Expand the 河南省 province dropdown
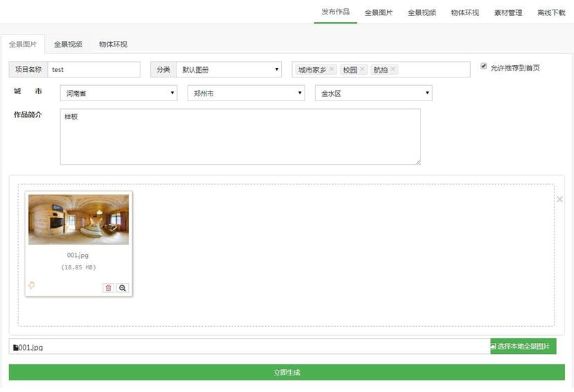 pyautogui.click(x=118, y=93)
